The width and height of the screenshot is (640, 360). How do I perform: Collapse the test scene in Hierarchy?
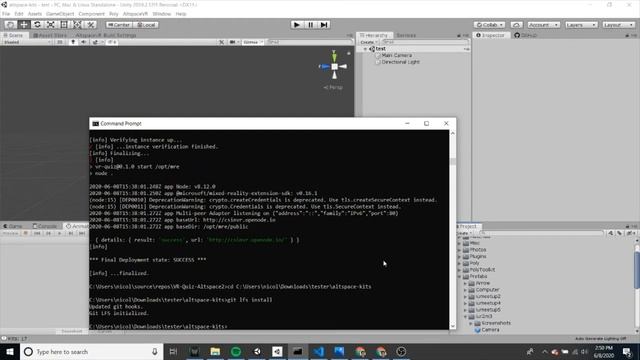(x=365, y=49)
